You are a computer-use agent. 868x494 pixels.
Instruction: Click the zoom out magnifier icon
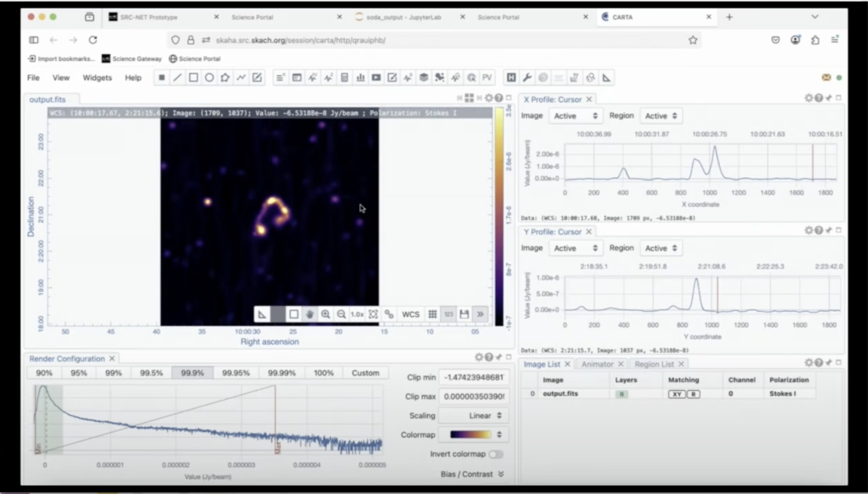point(341,314)
